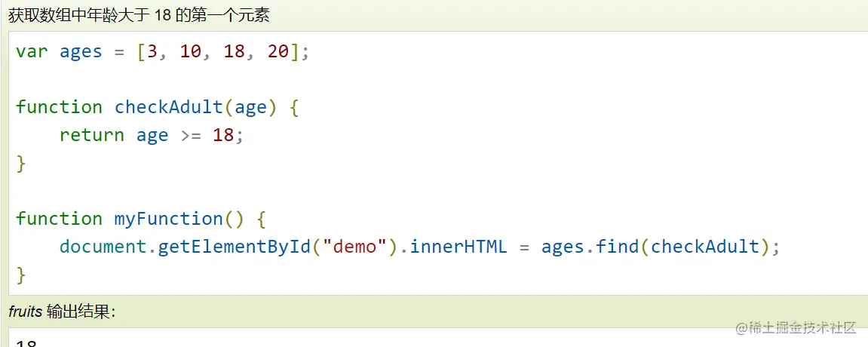Image resolution: width=868 pixels, height=347 pixels.
Task: Click the word document in the code
Action: point(103,247)
